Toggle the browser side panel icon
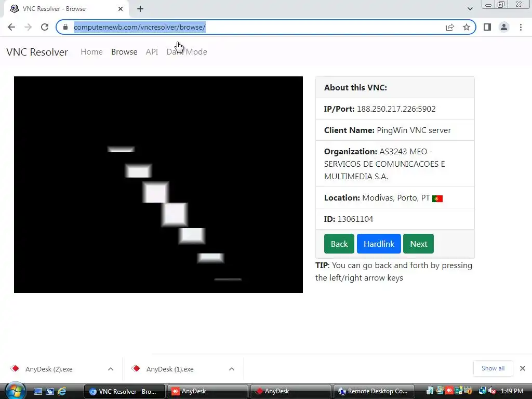 point(487,27)
